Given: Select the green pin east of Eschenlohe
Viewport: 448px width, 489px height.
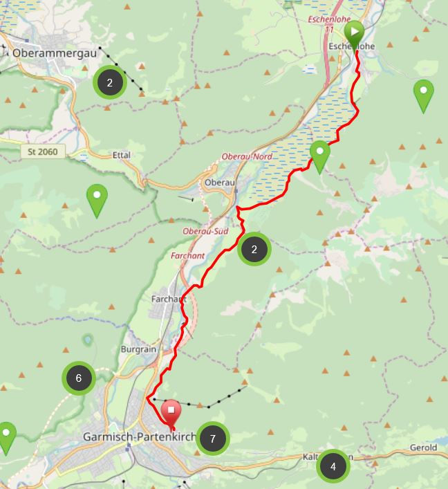Looking at the screenshot, I should tap(423, 95).
